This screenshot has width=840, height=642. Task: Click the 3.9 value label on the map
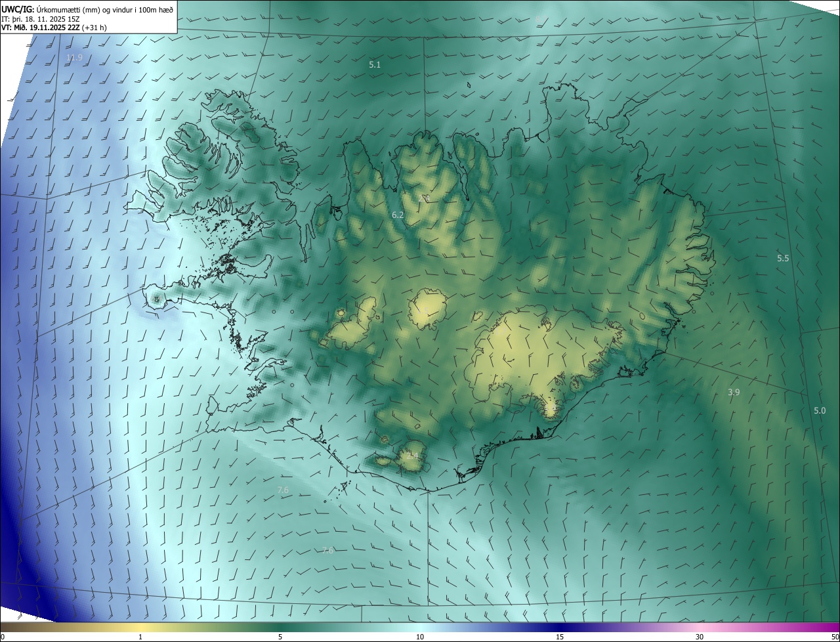point(734,392)
